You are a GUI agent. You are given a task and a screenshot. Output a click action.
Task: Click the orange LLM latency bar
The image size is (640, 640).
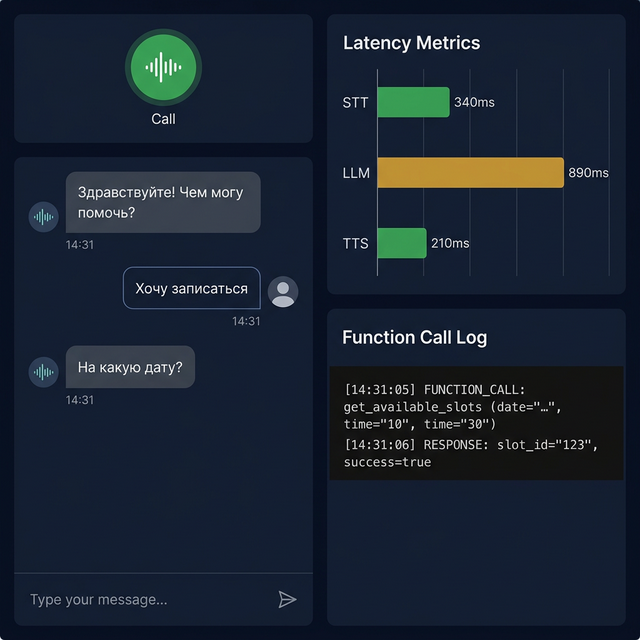coord(471,173)
